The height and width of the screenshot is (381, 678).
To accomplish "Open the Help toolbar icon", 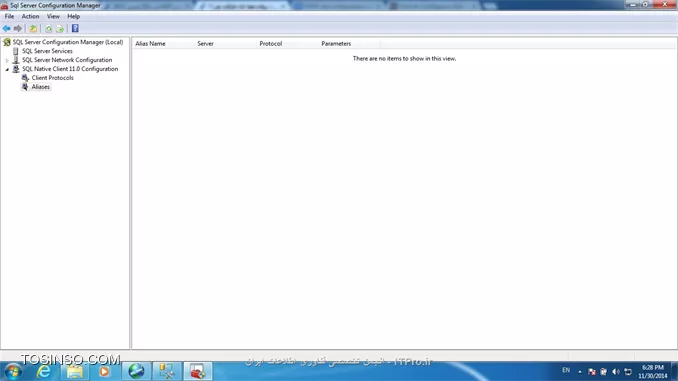I will tap(75, 29).
